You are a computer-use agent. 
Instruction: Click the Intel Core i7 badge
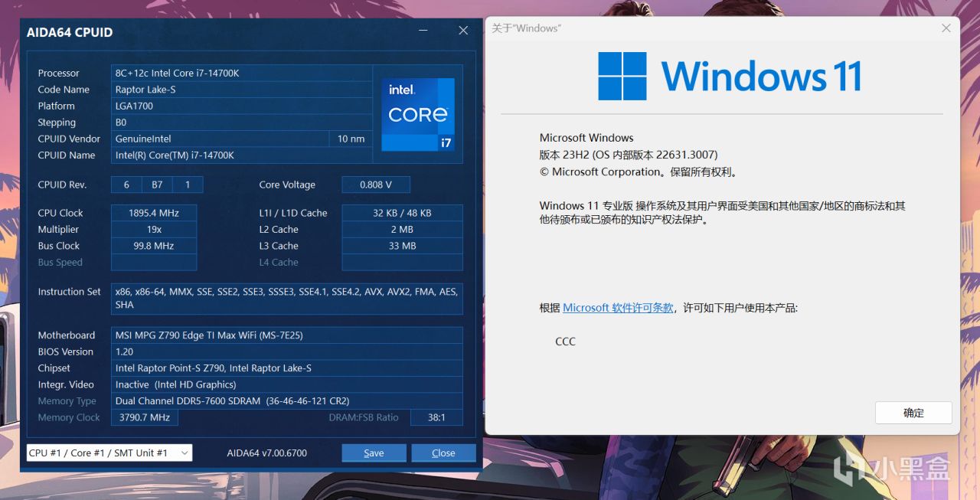[417, 113]
